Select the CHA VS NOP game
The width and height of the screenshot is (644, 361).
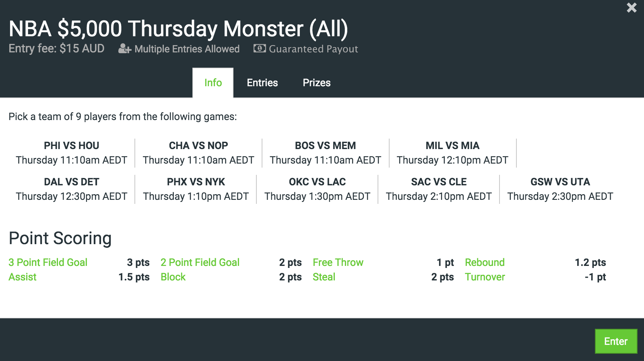[198, 153]
